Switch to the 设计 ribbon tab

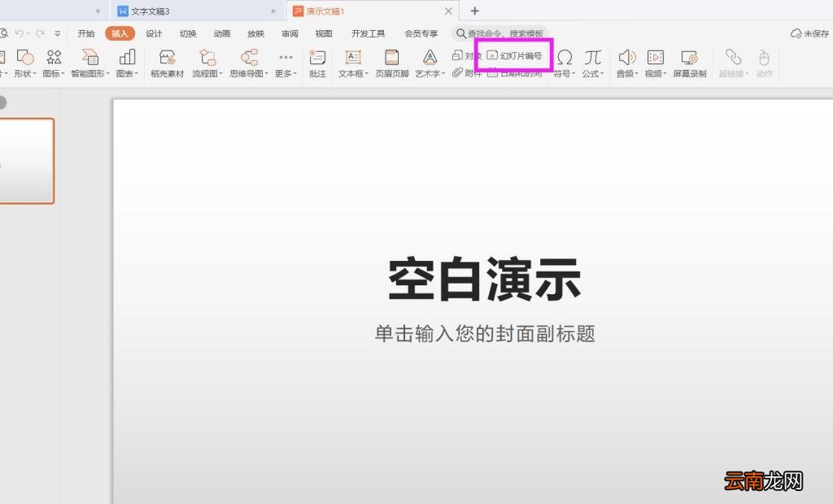154,33
